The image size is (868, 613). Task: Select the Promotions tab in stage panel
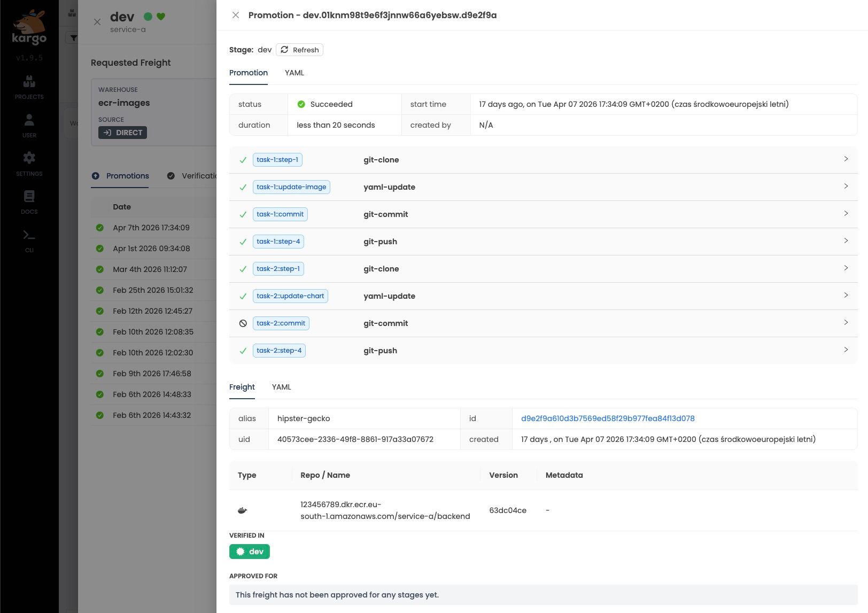click(127, 176)
